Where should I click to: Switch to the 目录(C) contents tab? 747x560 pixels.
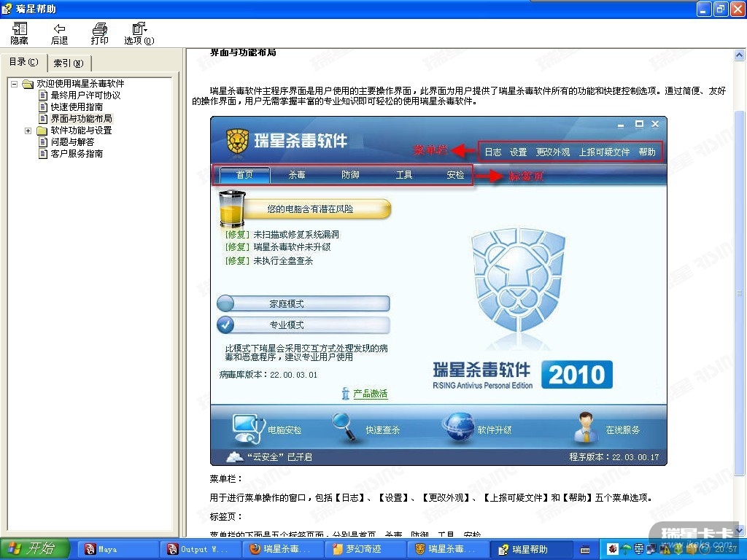[23, 62]
